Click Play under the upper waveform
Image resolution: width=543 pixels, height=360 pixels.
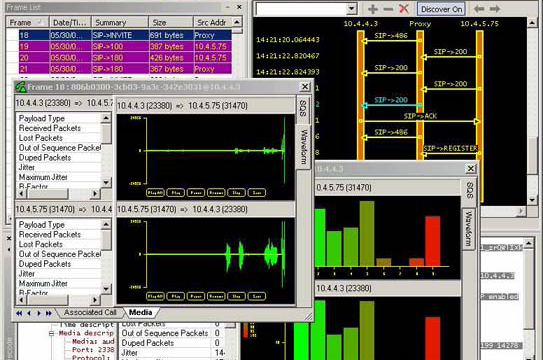tap(176, 192)
